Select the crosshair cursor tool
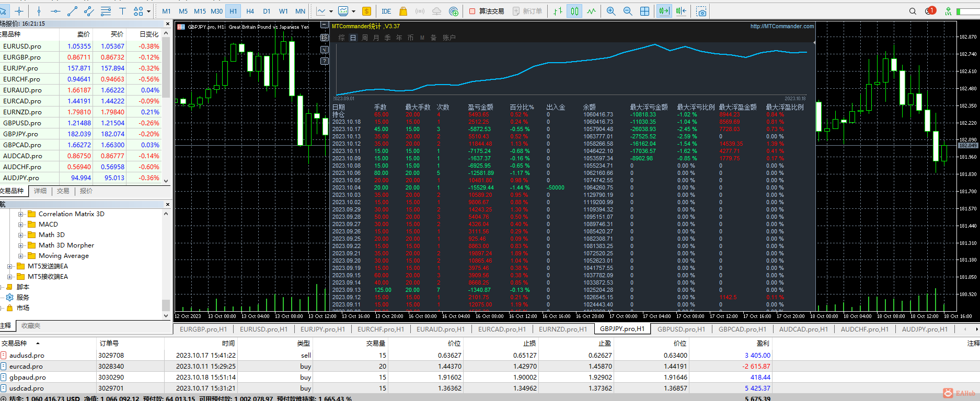Viewport: 980px width, 401px height. (x=19, y=11)
